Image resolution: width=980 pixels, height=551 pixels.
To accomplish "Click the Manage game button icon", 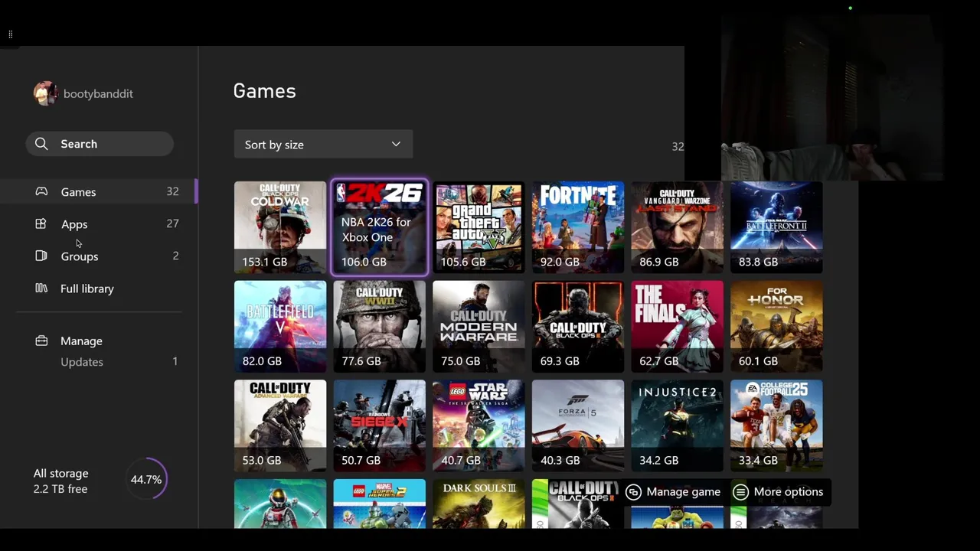I will coord(633,492).
